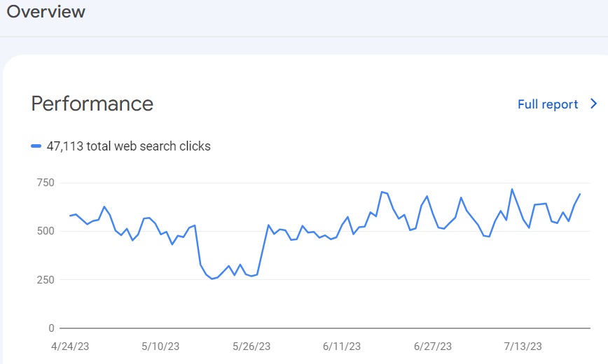The image size is (608, 364).
Task: Click the highest peak near 7/13/23
Action: [511, 189]
